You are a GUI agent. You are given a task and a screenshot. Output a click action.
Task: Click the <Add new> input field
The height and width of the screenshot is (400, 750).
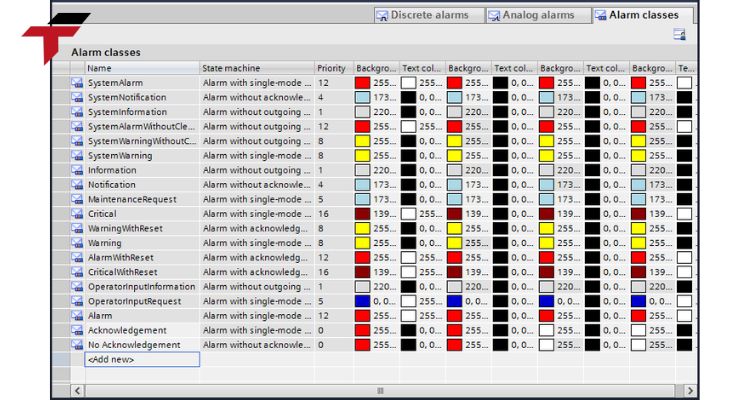point(142,359)
